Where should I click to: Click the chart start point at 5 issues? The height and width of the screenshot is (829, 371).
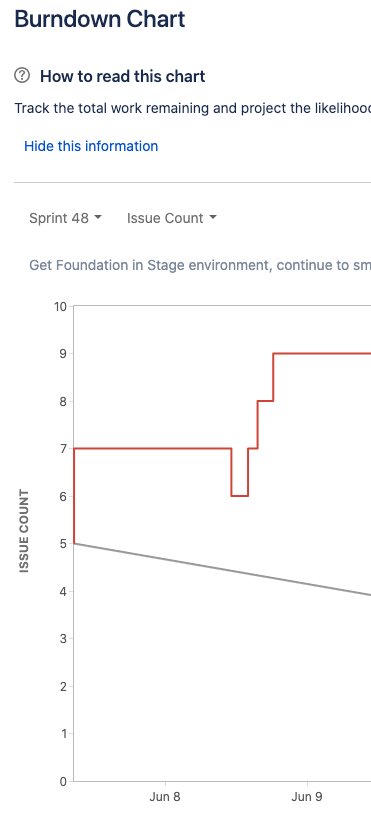point(74,544)
